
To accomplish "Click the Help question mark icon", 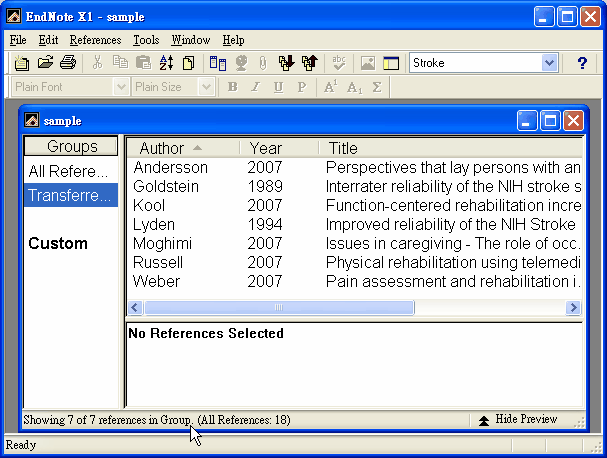I will pos(582,63).
